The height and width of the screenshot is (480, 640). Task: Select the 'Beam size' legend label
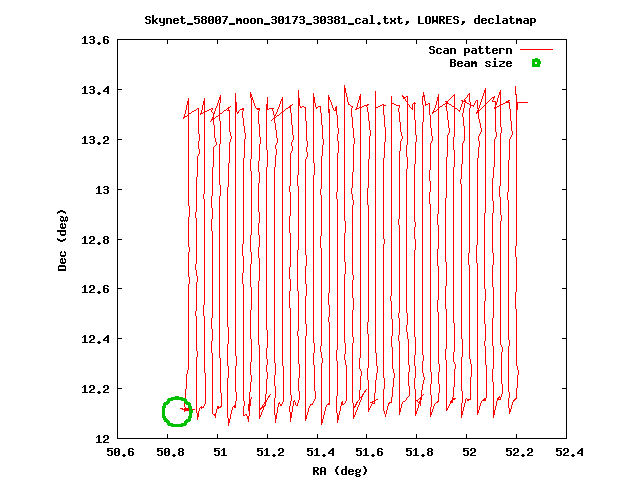point(481,63)
